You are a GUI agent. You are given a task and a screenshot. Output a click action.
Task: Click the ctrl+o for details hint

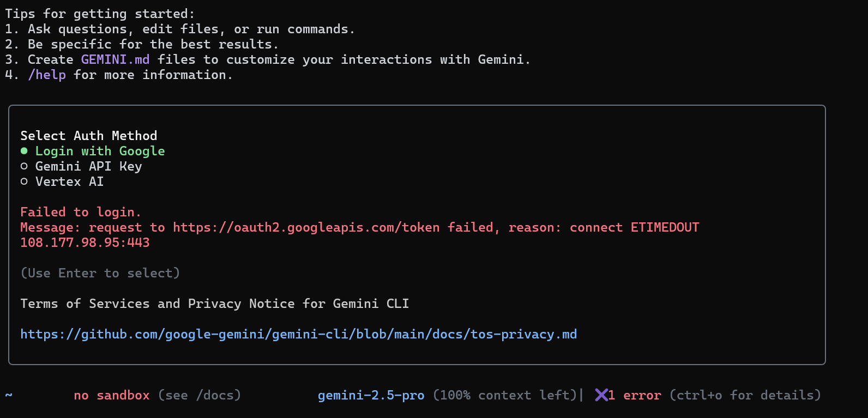coord(745,395)
